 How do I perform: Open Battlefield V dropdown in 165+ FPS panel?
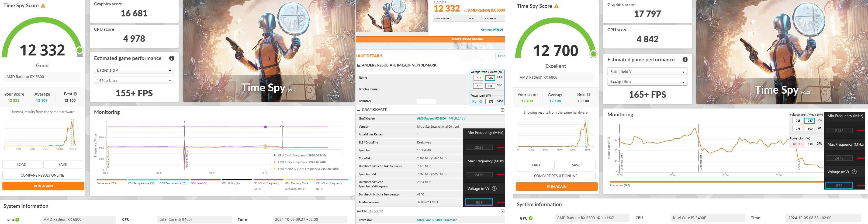pos(647,72)
